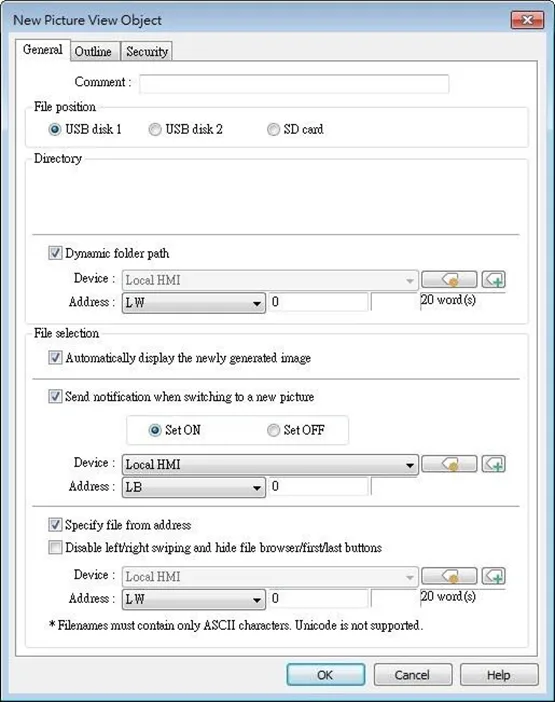Click the Cancel button

click(x=412, y=675)
